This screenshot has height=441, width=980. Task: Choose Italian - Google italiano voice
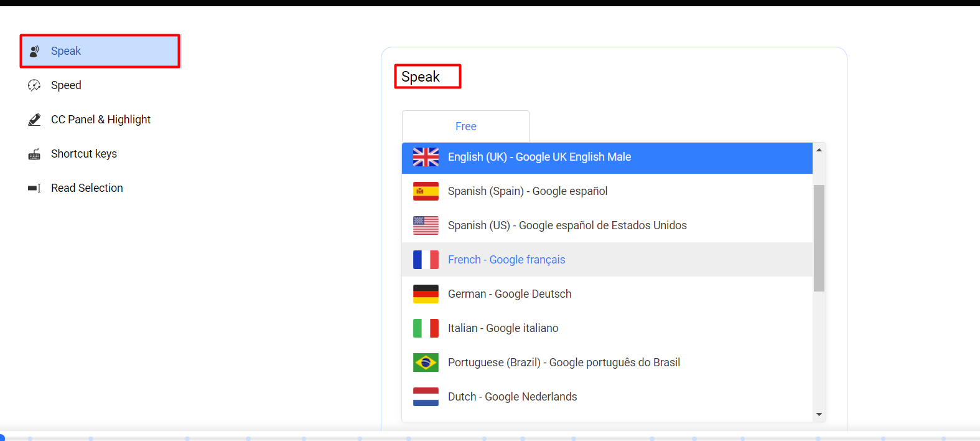pyautogui.click(x=607, y=328)
